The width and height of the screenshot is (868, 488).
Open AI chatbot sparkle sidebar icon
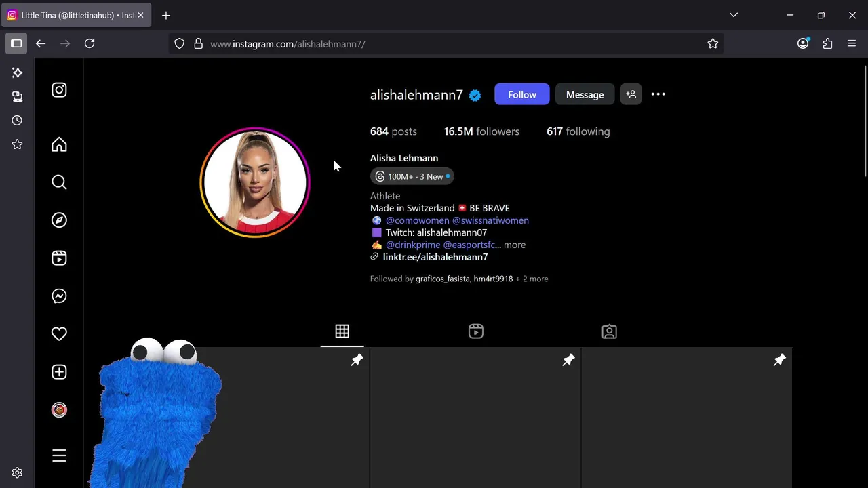point(17,73)
